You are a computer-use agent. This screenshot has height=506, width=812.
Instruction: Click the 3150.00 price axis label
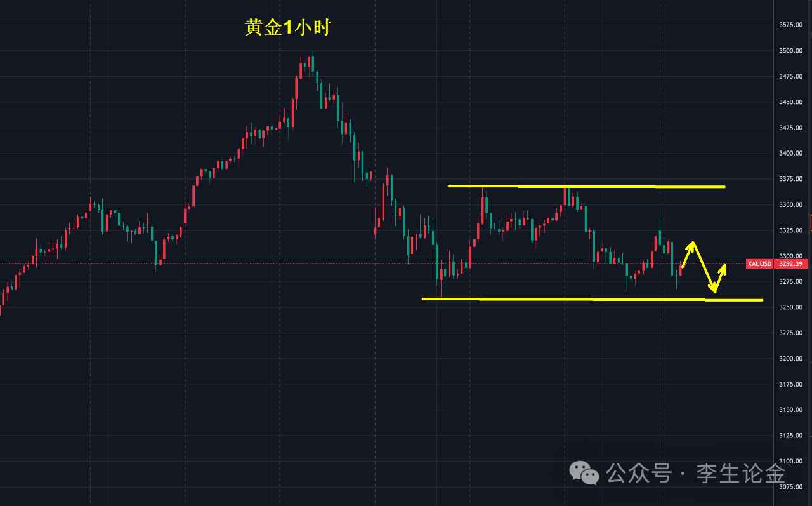pyautogui.click(x=790, y=410)
